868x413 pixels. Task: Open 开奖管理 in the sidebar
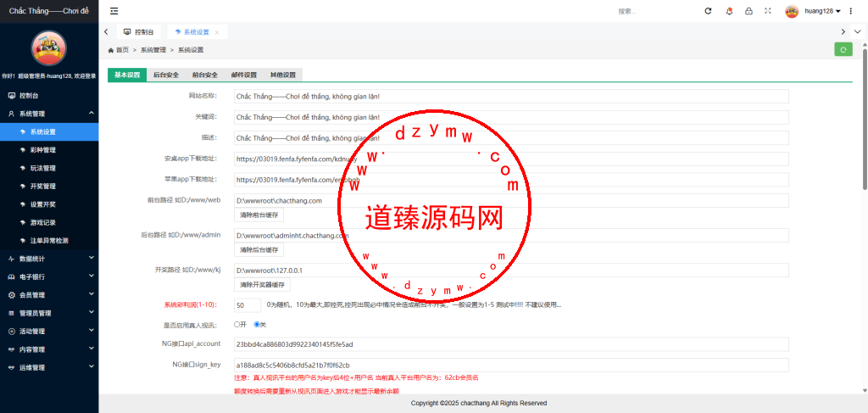(x=49, y=186)
